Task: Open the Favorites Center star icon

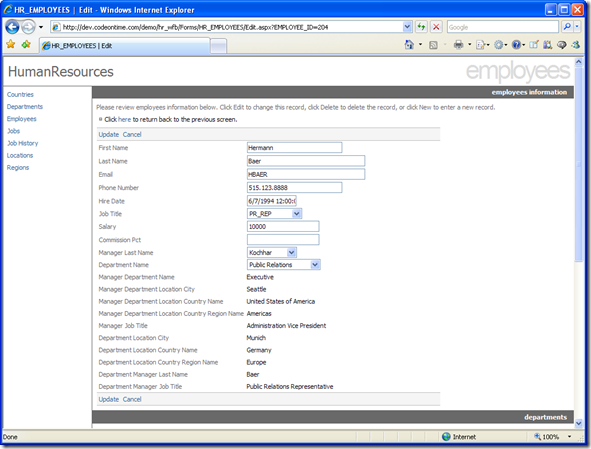Action: tap(11, 44)
